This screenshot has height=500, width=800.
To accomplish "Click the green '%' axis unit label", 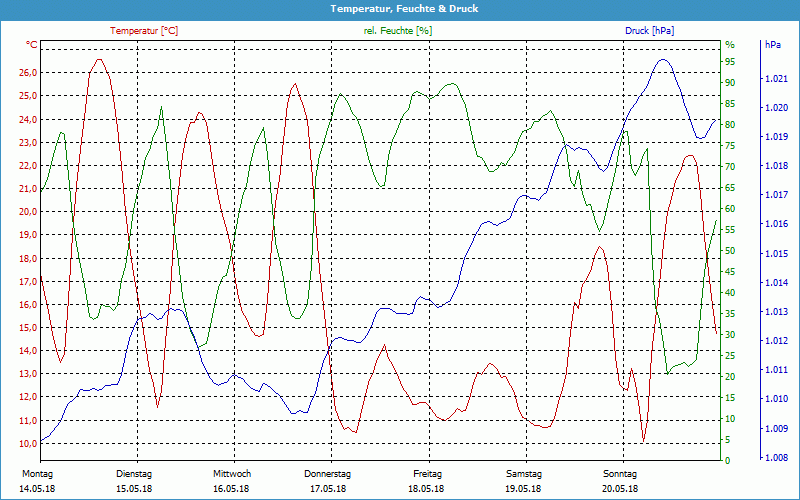I will (x=730, y=45).
